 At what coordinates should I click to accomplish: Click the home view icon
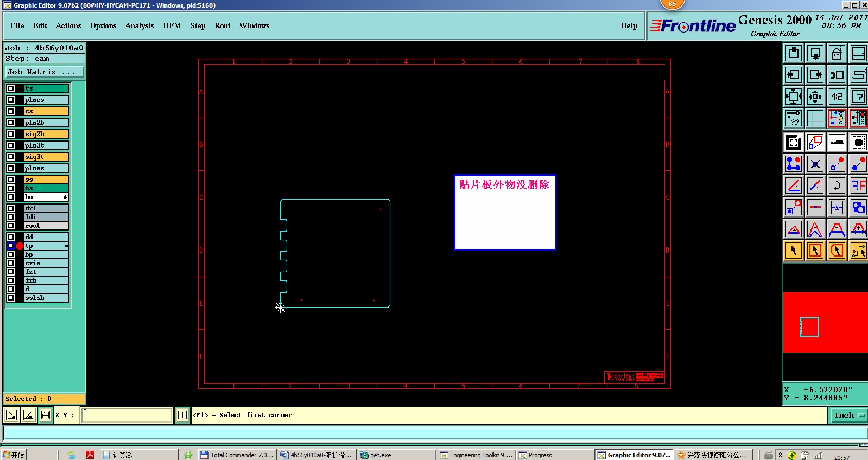click(x=837, y=53)
